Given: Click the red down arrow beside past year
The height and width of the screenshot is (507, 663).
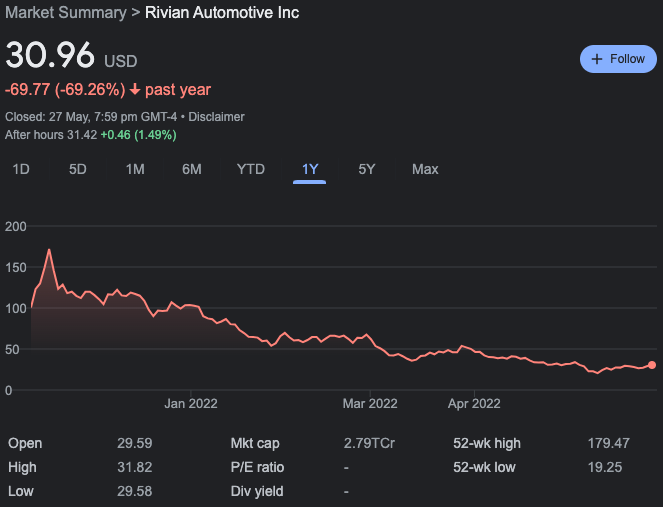Looking at the screenshot, I should [135, 90].
